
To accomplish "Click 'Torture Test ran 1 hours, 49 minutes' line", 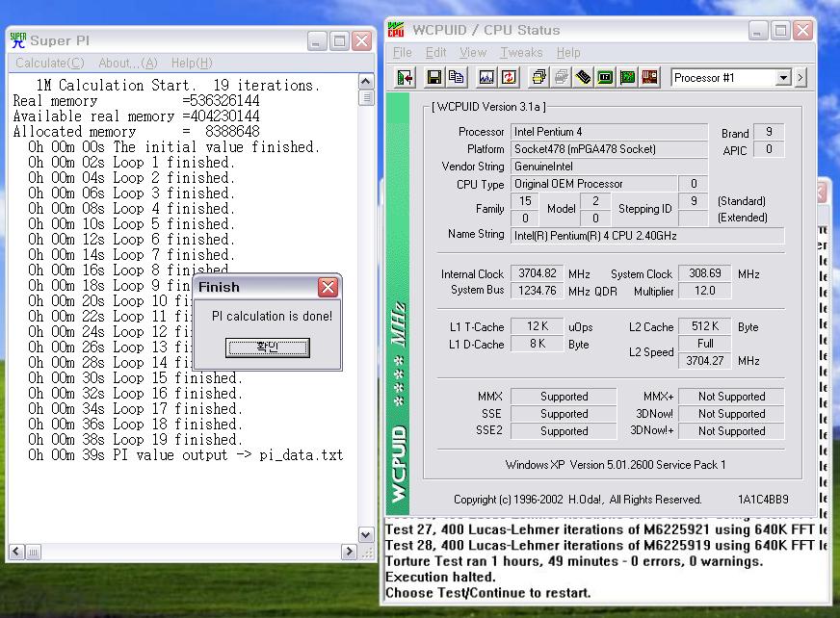I will [574, 561].
